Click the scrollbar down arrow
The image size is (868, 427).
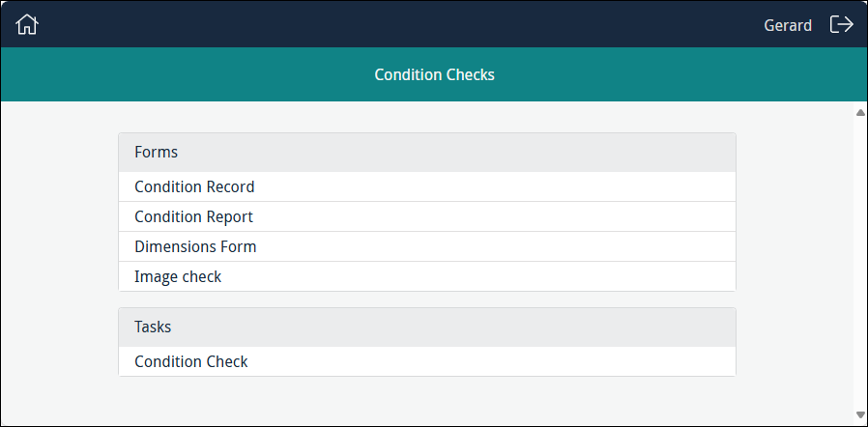coord(860,413)
